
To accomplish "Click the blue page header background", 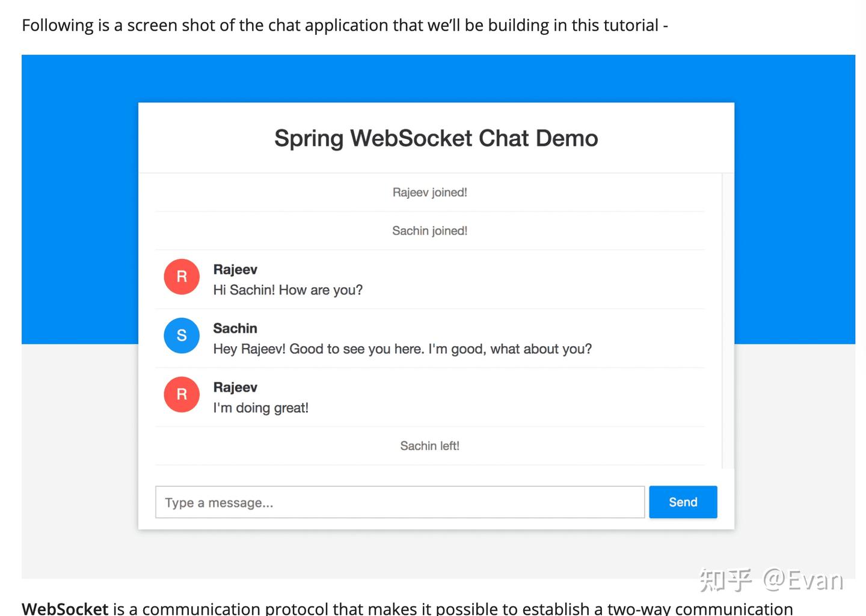I will click(78, 180).
